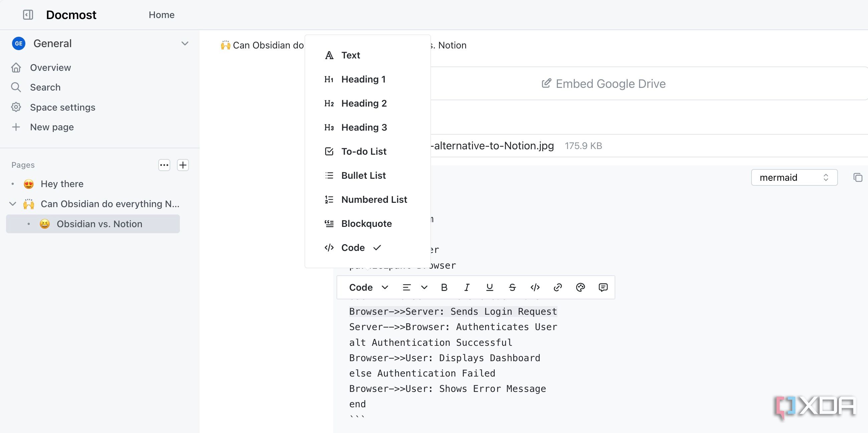Click the laughing emoji of Obsidian vs. Notion
This screenshot has width=868, height=433.
pos(44,224)
